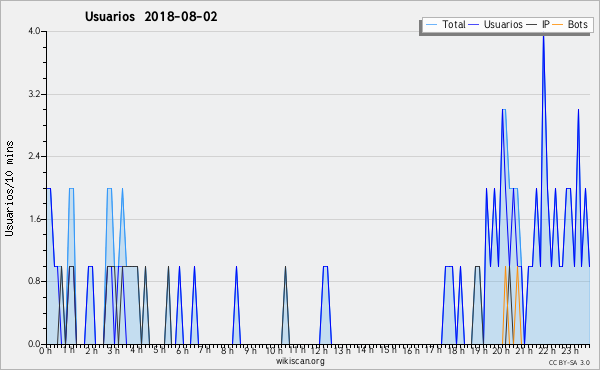
Task: Click the 'CC BY-SA 3.0' license text
Action: click(x=569, y=362)
